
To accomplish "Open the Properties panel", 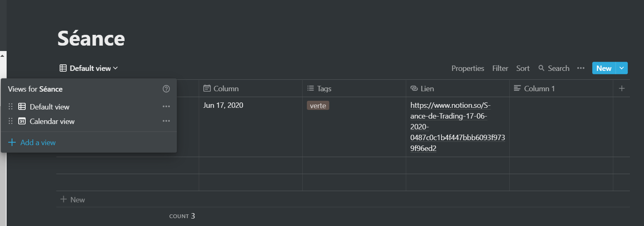I will [x=468, y=68].
